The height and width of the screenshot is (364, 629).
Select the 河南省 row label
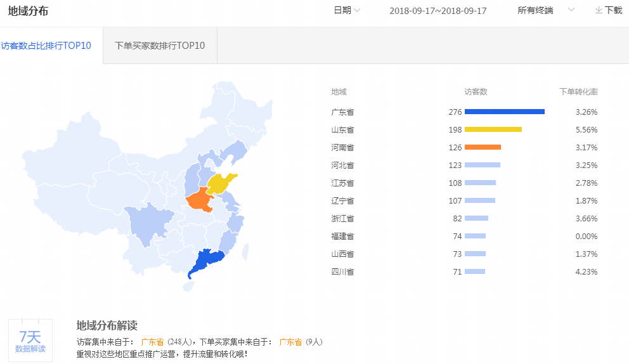342,147
